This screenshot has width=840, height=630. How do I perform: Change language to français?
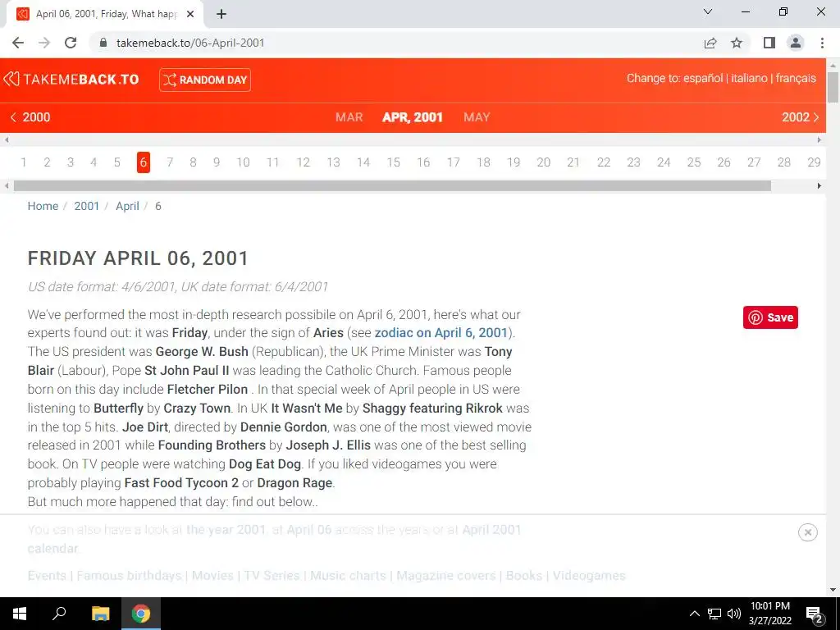click(796, 78)
